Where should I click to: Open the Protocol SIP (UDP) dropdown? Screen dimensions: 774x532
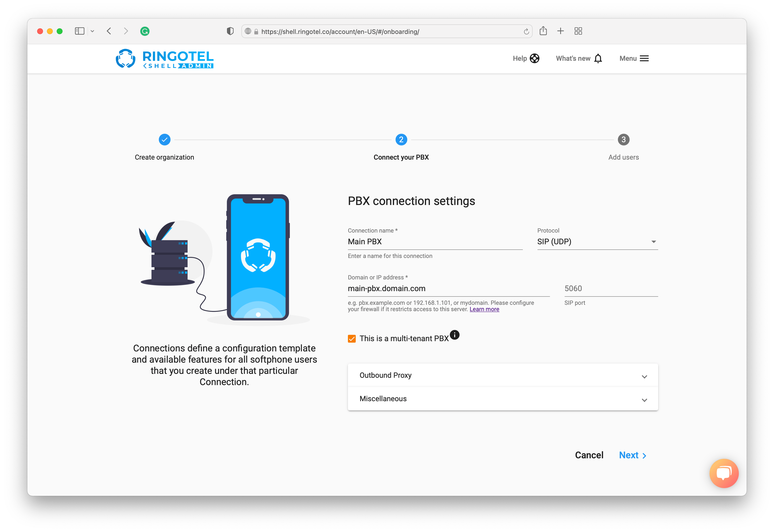(597, 242)
